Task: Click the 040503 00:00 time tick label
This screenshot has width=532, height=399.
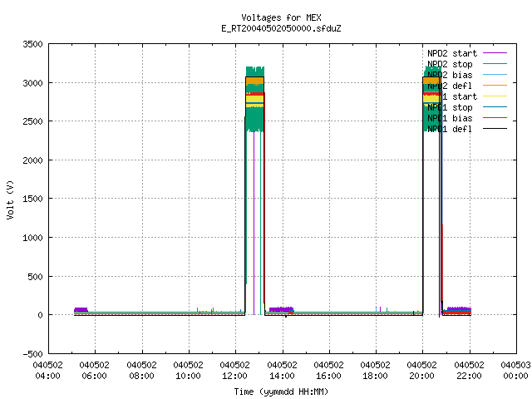Action: (x=515, y=371)
